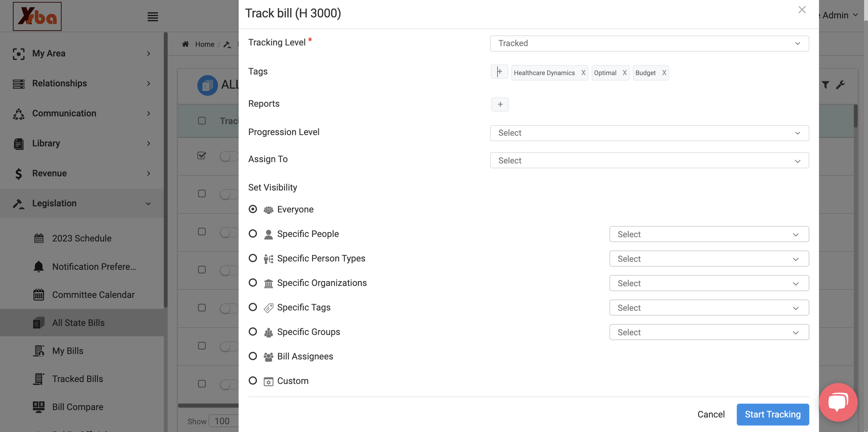868x432 pixels.
Task: Click the Bill Compare icon
Action: 39,407
